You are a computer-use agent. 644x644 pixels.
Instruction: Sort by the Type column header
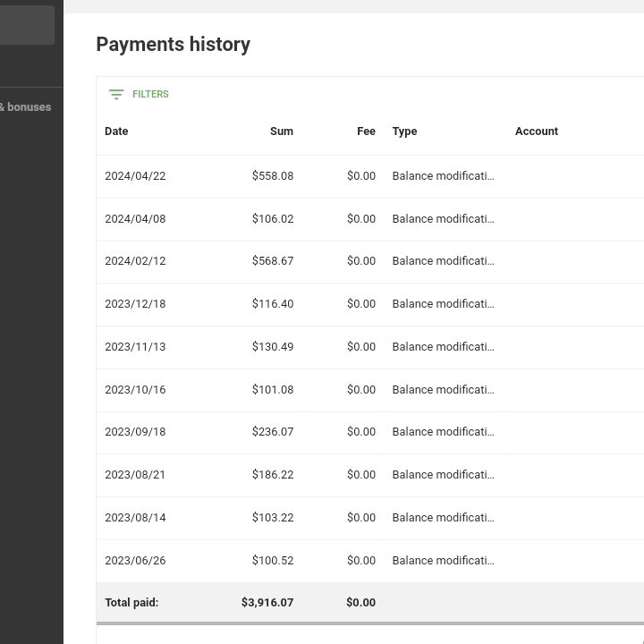(x=404, y=131)
